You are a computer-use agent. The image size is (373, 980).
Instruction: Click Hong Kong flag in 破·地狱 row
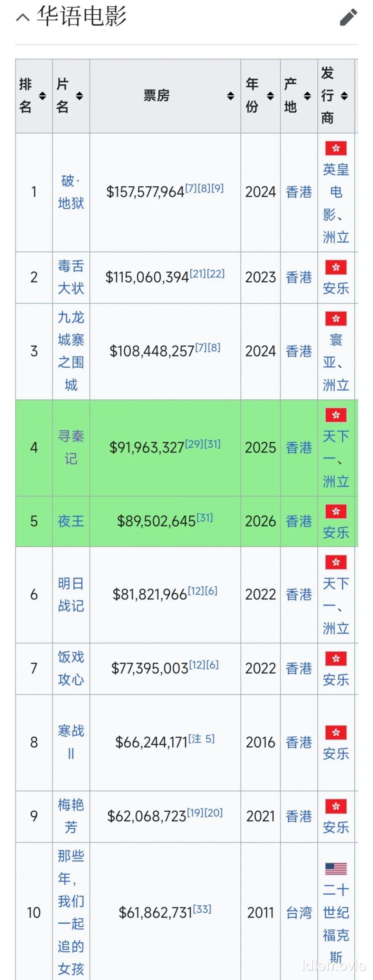coord(336,148)
